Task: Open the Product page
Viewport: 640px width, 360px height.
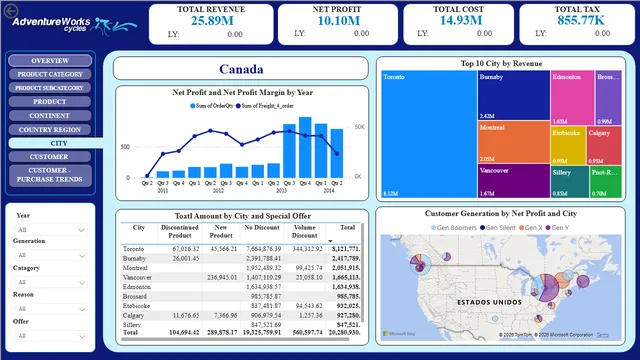Action: point(50,102)
